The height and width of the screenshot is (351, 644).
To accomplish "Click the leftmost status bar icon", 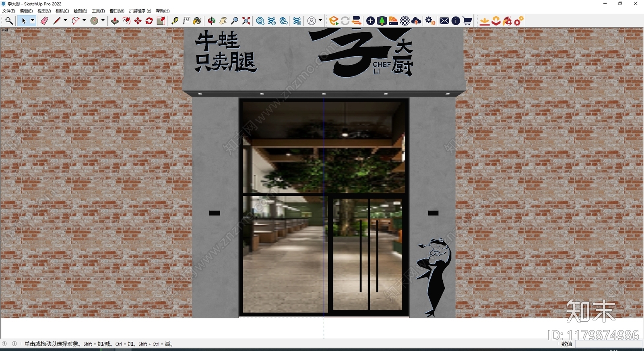I will pos(4,344).
